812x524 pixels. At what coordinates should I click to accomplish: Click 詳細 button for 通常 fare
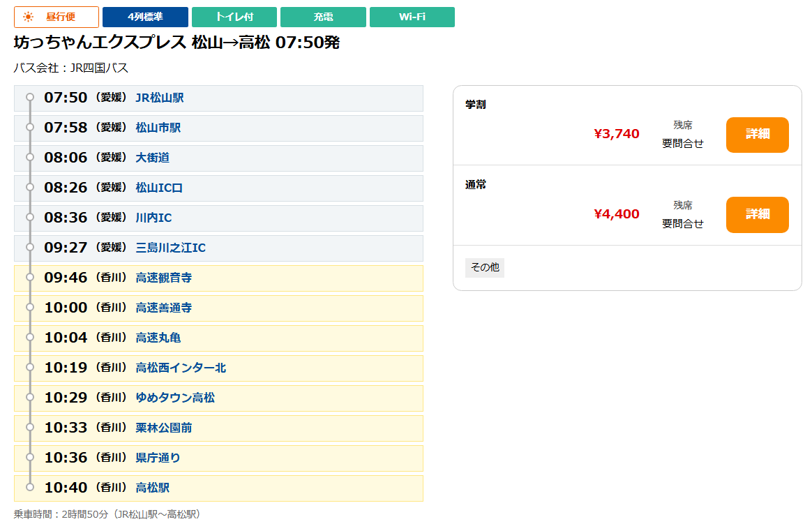(757, 215)
